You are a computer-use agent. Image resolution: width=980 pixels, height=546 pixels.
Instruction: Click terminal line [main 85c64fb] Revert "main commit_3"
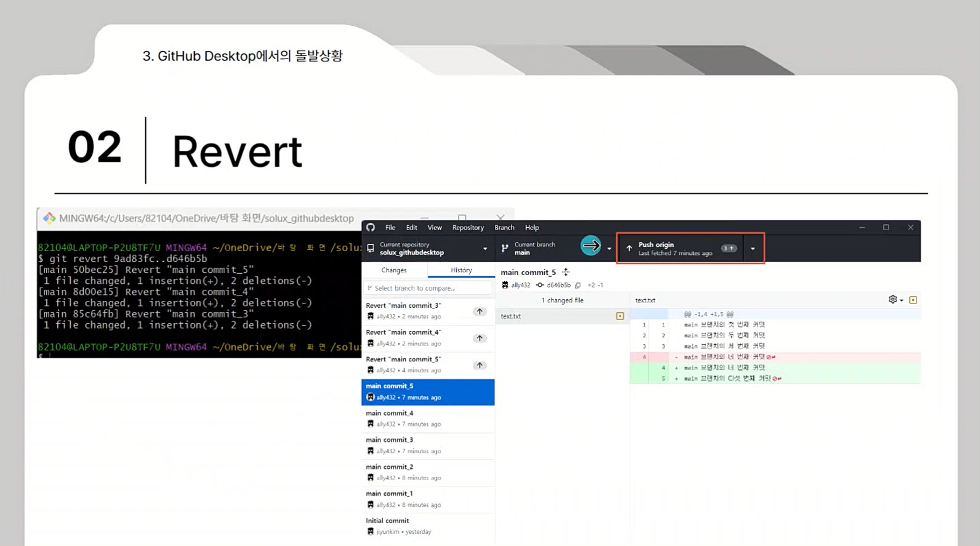coord(146,314)
